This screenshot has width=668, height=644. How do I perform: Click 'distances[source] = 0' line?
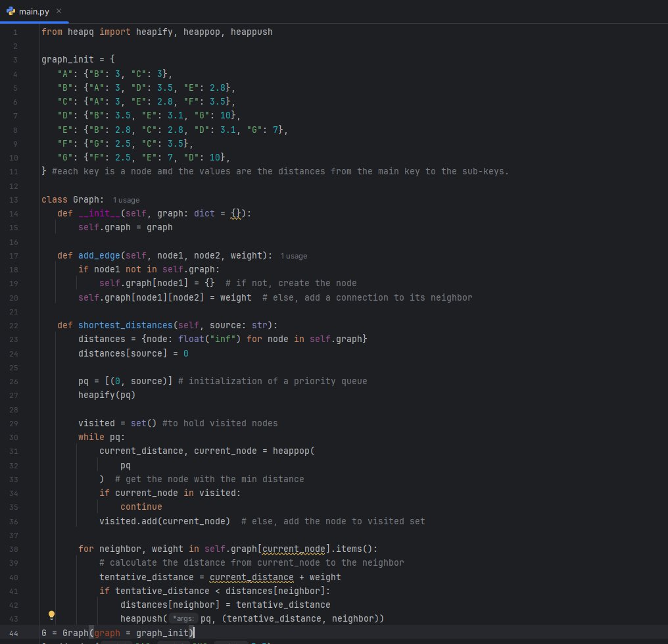pyautogui.click(x=133, y=353)
